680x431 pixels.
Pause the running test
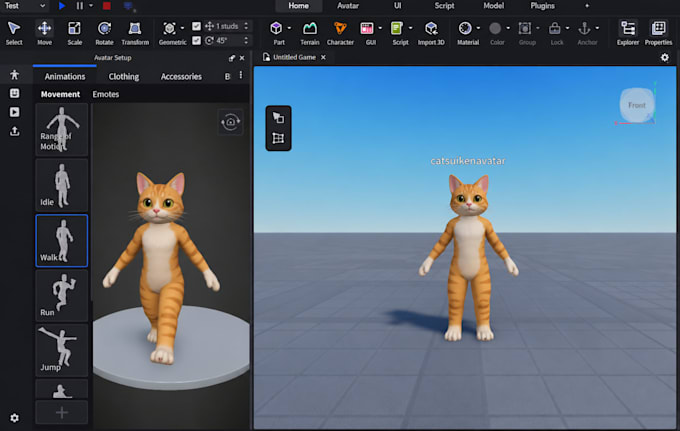click(x=79, y=6)
